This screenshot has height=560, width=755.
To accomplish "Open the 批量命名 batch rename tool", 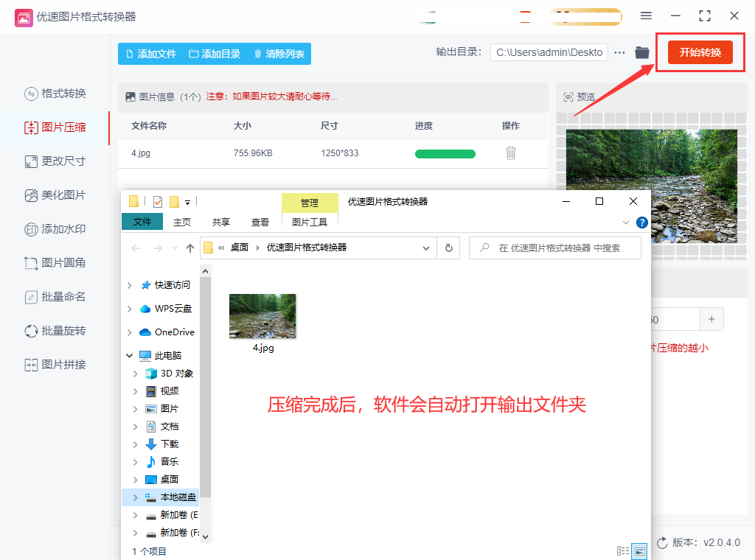I will 55,296.
